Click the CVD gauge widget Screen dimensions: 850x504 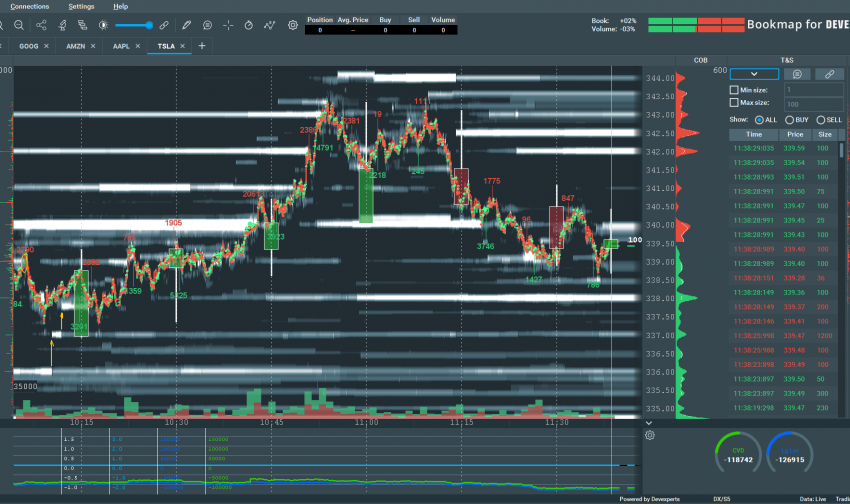738,454
